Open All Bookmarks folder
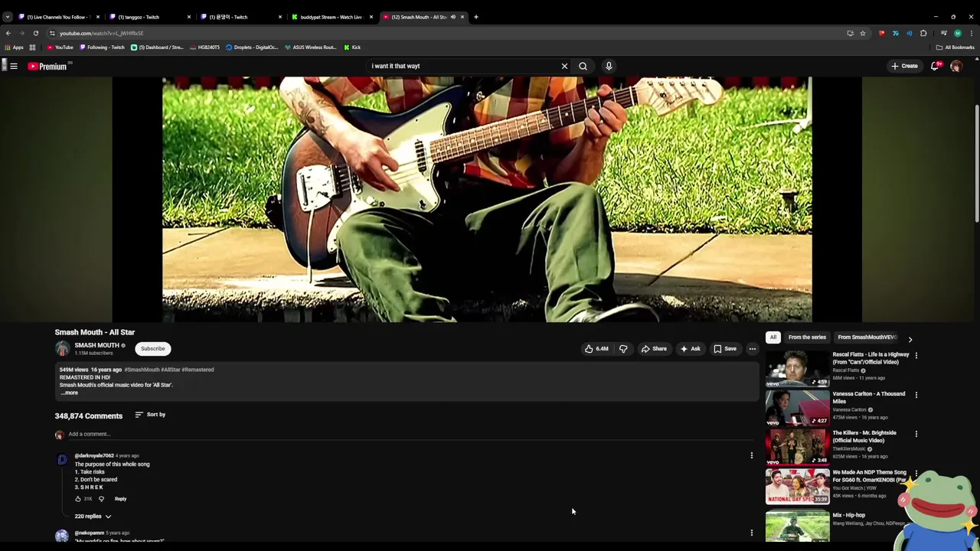The image size is (980, 551). [x=955, y=47]
